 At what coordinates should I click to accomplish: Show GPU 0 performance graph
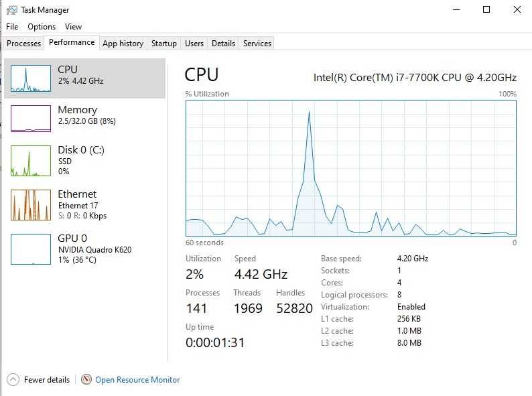[x=31, y=249]
